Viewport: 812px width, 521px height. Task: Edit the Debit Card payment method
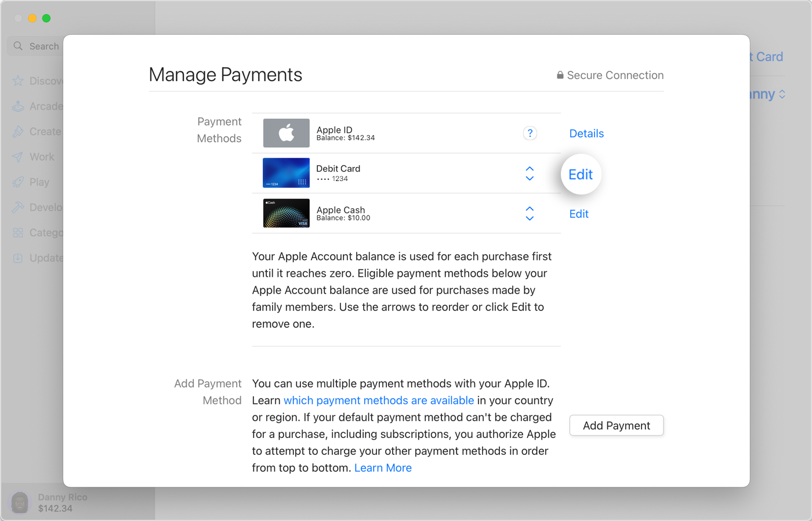pos(580,173)
